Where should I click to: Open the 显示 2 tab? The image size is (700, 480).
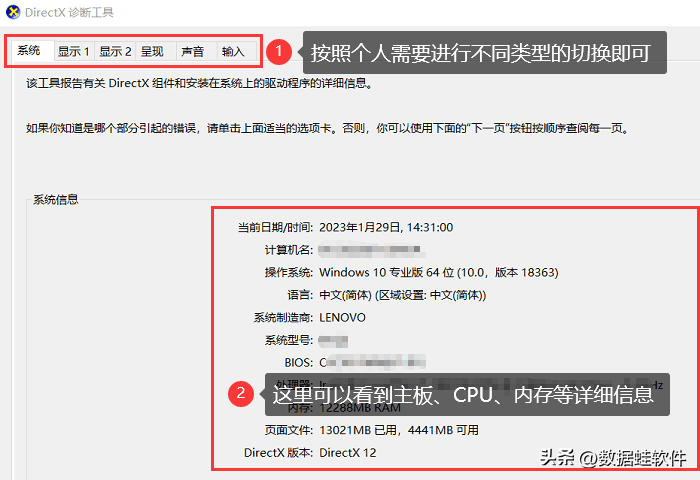pyautogui.click(x=115, y=52)
